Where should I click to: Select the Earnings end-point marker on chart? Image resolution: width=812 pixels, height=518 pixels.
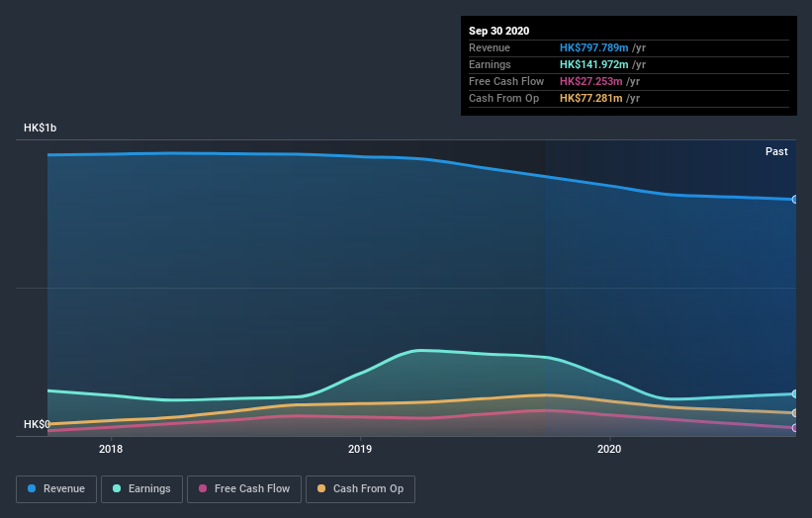coord(795,393)
